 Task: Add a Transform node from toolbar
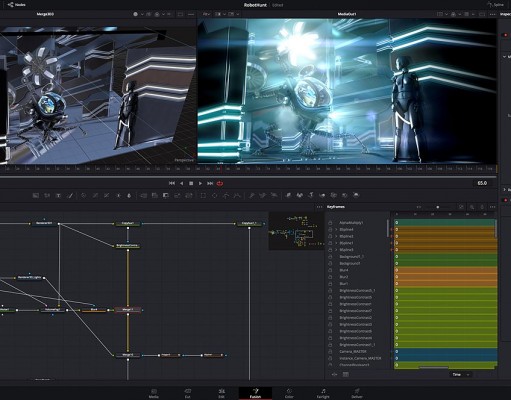189,195
